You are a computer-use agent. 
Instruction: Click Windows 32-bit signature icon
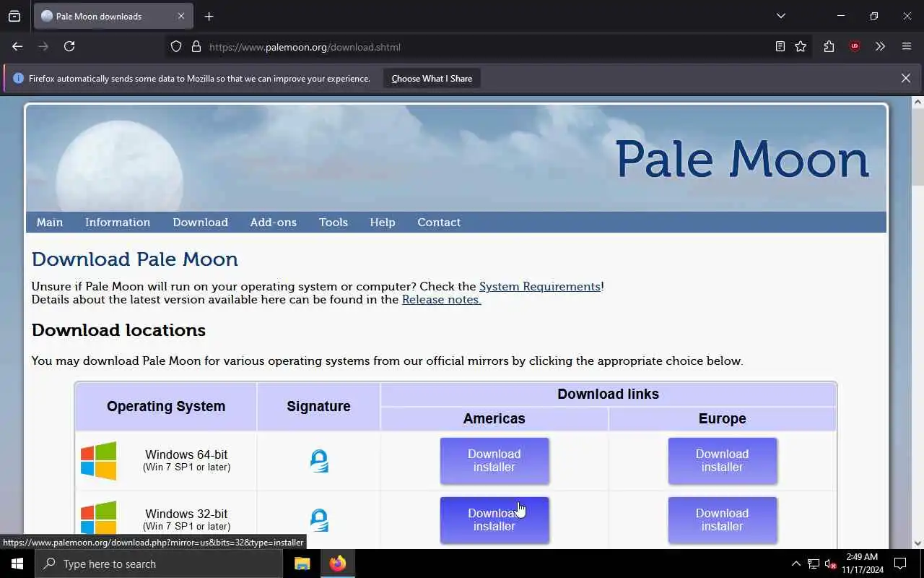click(319, 520)
